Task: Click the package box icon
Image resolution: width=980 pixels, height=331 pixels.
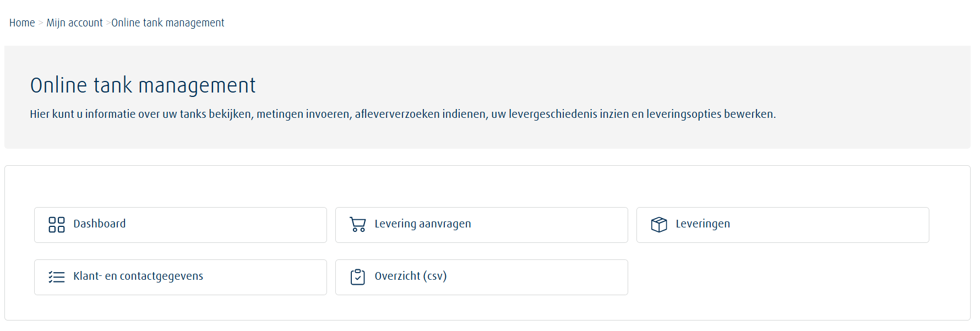Action: click(659, 225)
